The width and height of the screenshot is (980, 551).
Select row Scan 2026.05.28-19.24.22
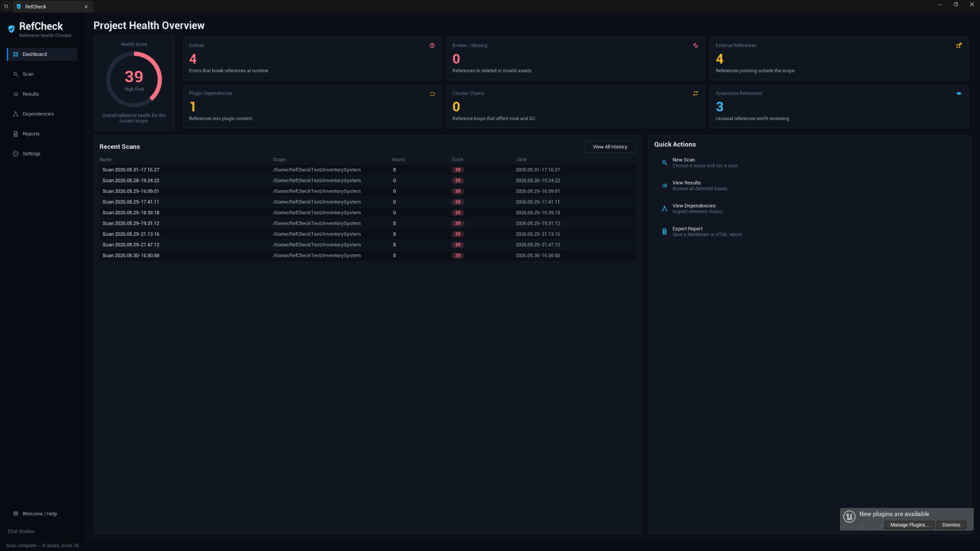(x=367, y=181)
